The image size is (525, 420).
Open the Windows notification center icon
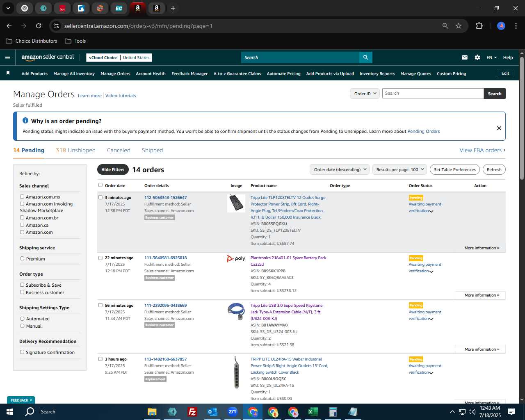511,412
